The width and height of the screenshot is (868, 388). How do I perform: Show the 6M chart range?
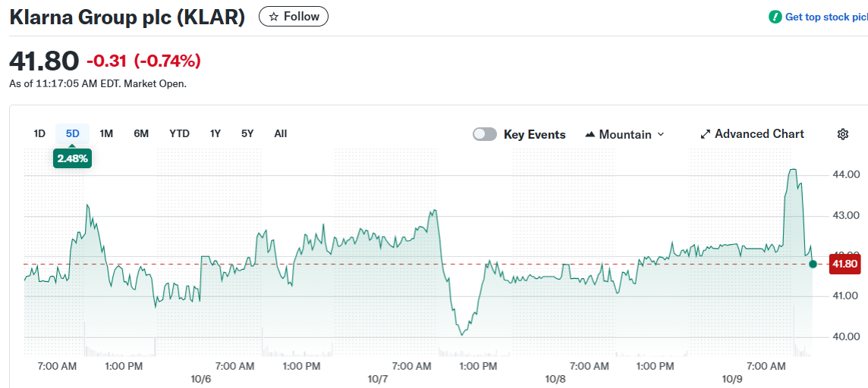[141, 133]
